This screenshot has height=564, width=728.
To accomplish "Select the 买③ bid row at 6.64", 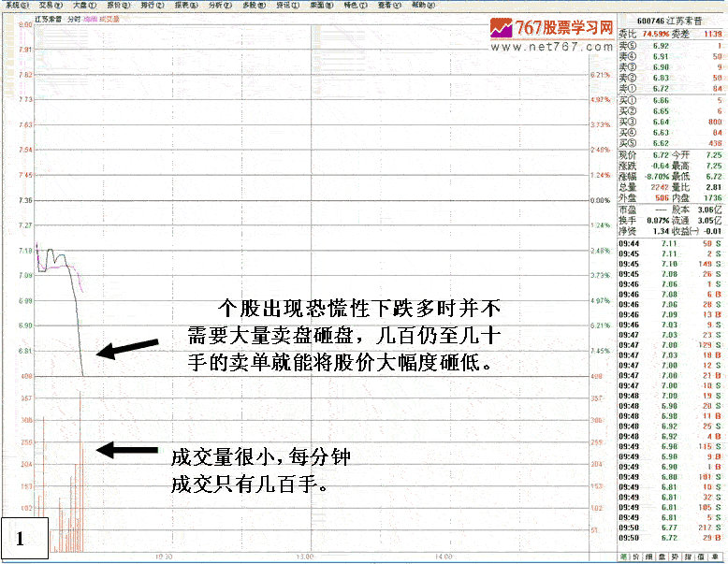I will [x=671, y=121].
